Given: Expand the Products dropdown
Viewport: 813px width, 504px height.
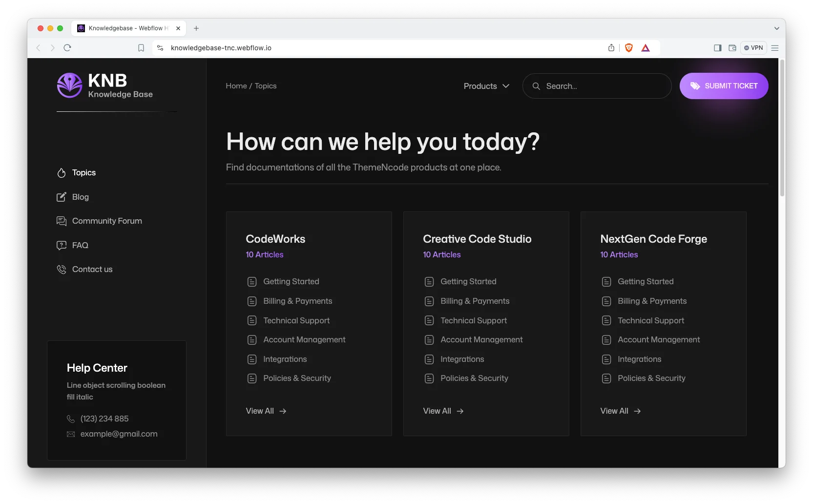Looking at the screenshot, I should click(486, 86).
